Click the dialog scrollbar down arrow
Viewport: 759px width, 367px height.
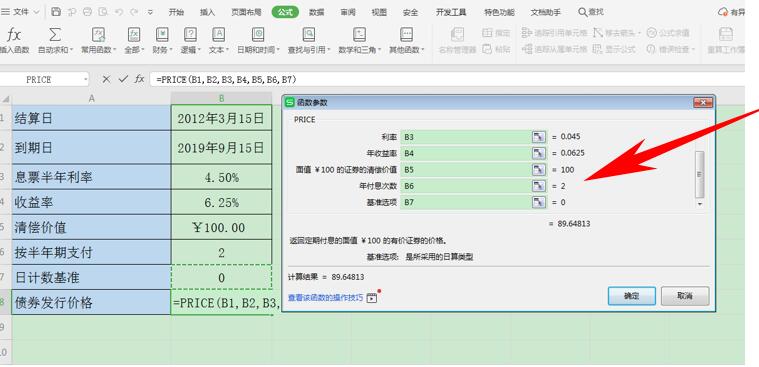(x=699, y=204)
